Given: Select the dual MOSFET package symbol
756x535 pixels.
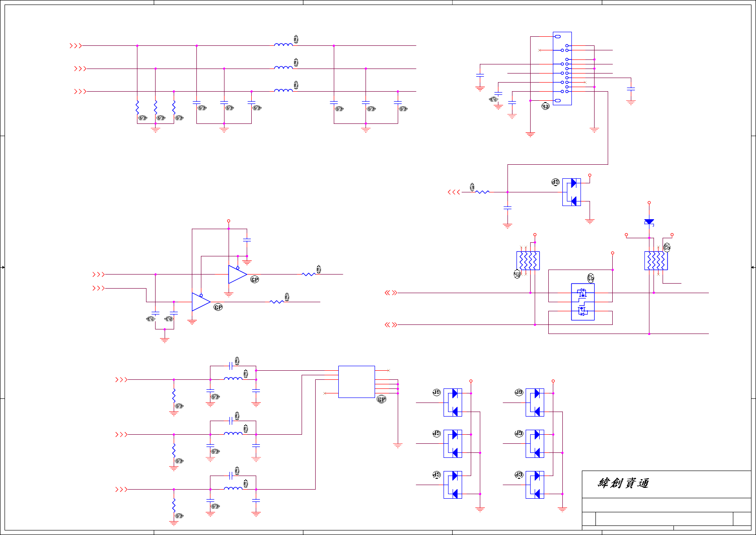Looking at the screenshot, I should tap(583, 302).
